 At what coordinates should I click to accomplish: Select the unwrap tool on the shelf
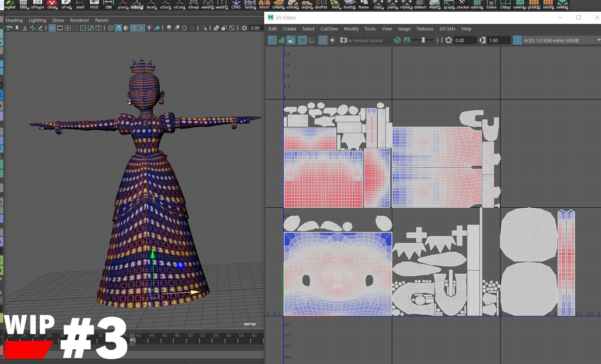click(520, 6)
